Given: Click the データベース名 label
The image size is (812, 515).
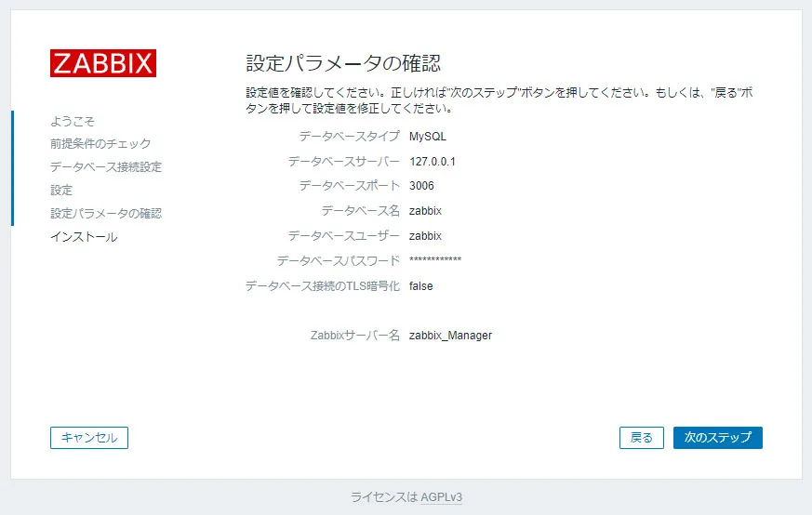Looking at the screenshot, I should coord(361,211).
